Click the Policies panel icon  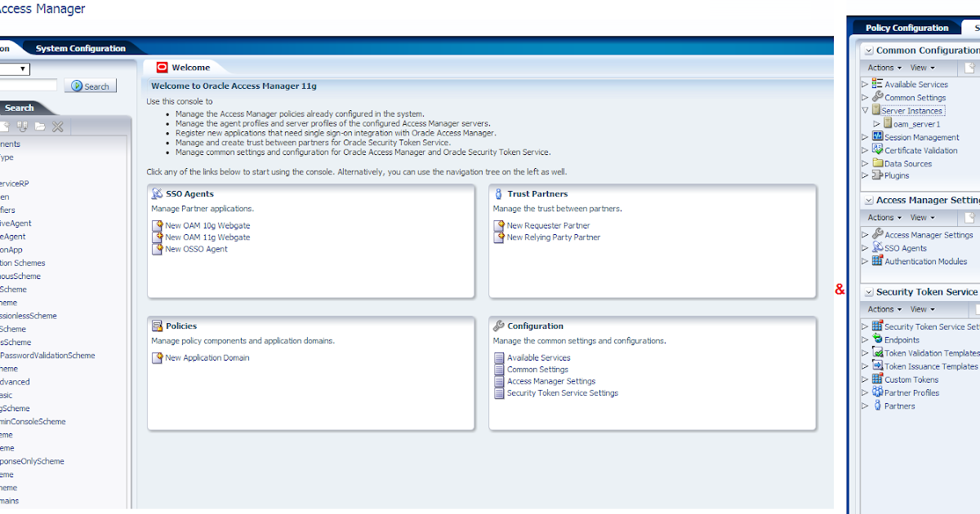tap(158, 326)
